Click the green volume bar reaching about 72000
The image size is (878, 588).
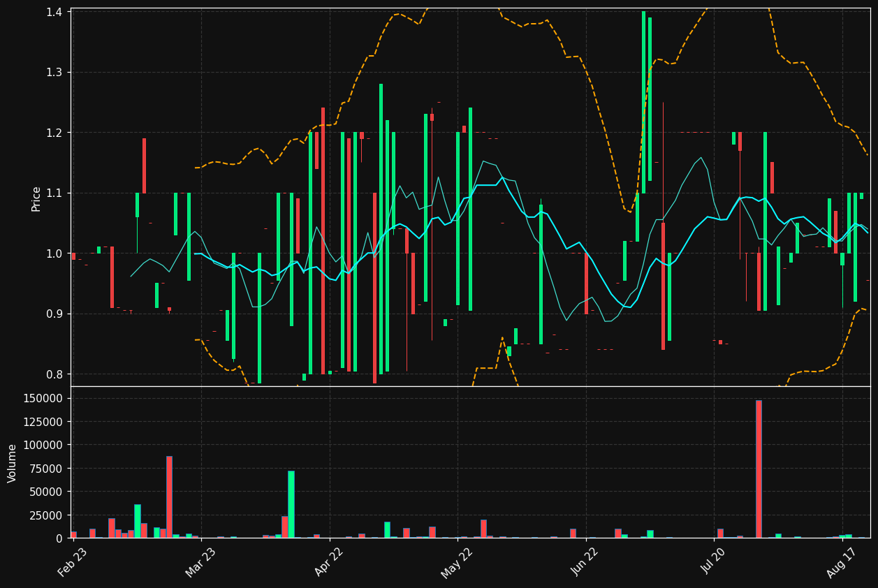291,504
